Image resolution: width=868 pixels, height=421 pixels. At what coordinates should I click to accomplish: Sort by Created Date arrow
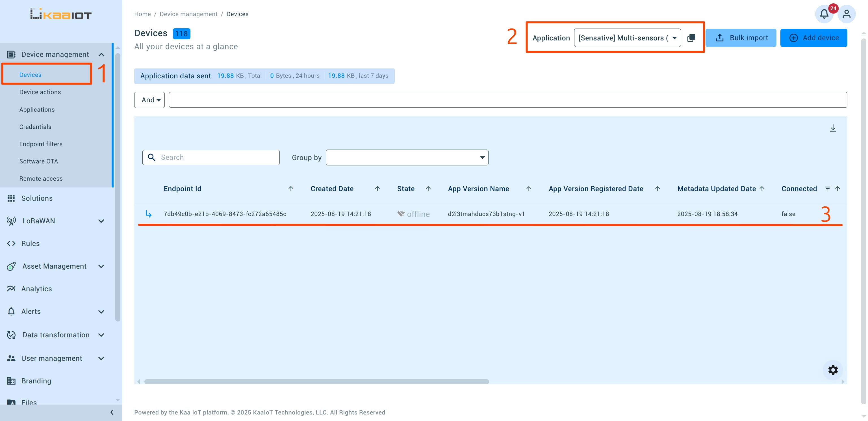click(x=377, y=188)
